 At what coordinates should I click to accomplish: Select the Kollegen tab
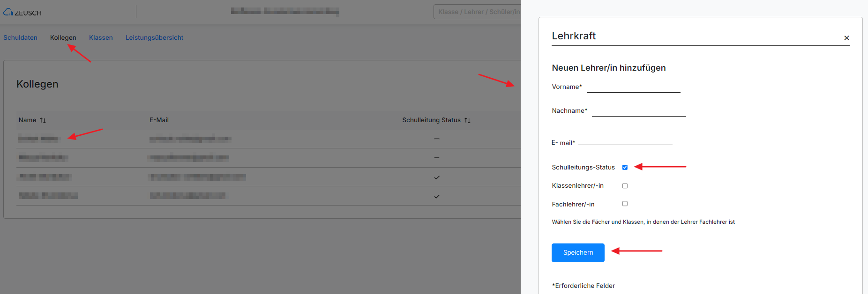coord(63,37)
